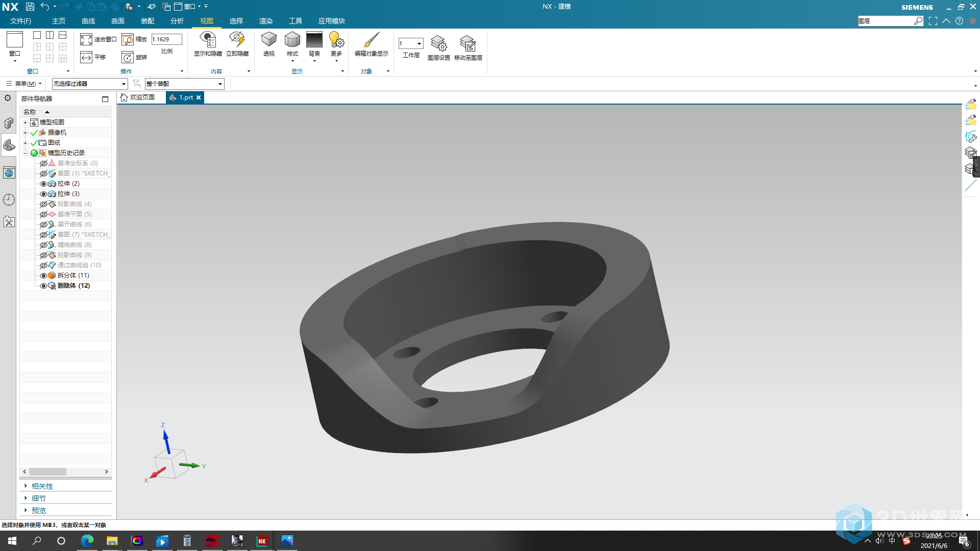Viewport: 980px width, 551px height.
Task: Collapse the 模型历史记录 node
Action: (x=25, y=153)
